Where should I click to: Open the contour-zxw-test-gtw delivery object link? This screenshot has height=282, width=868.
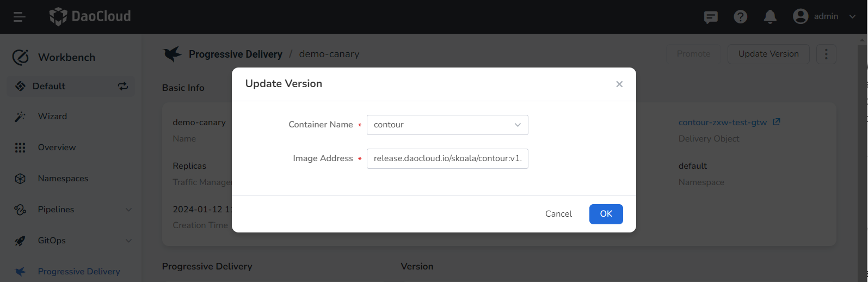722,122
